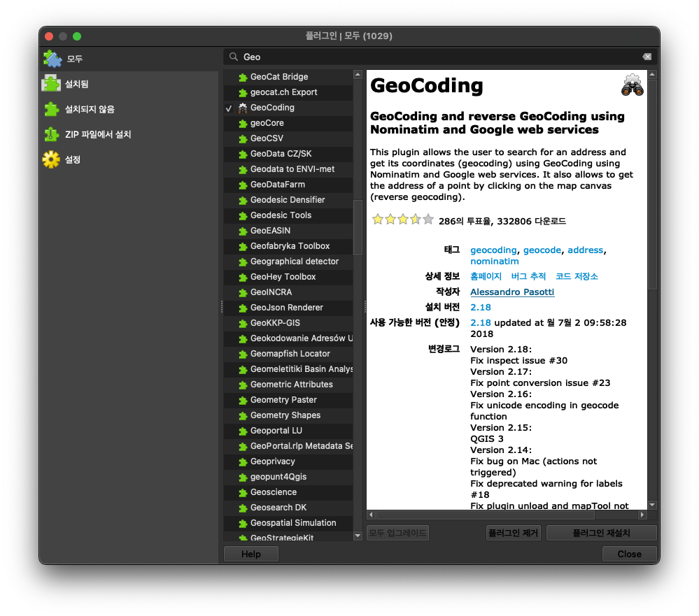
Task: Select Geosearch DK plugin row
Action: click(x=288, y=508)
